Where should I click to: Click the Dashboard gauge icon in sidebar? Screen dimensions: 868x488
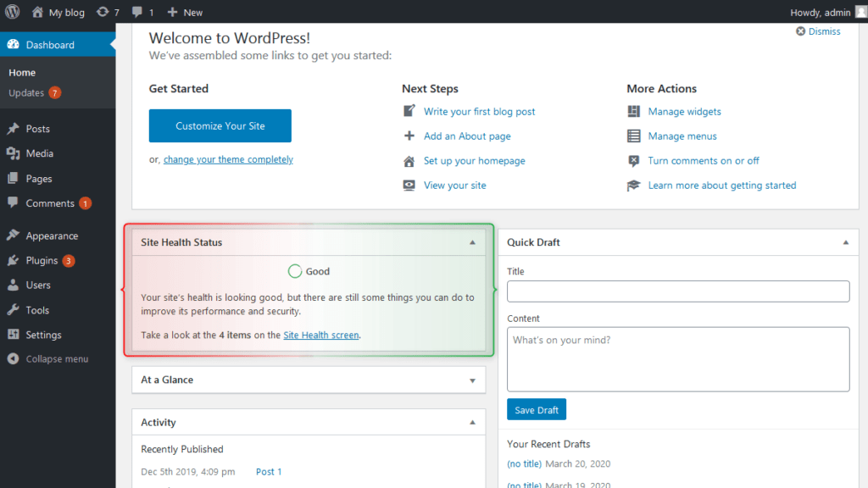pos(14,44)
